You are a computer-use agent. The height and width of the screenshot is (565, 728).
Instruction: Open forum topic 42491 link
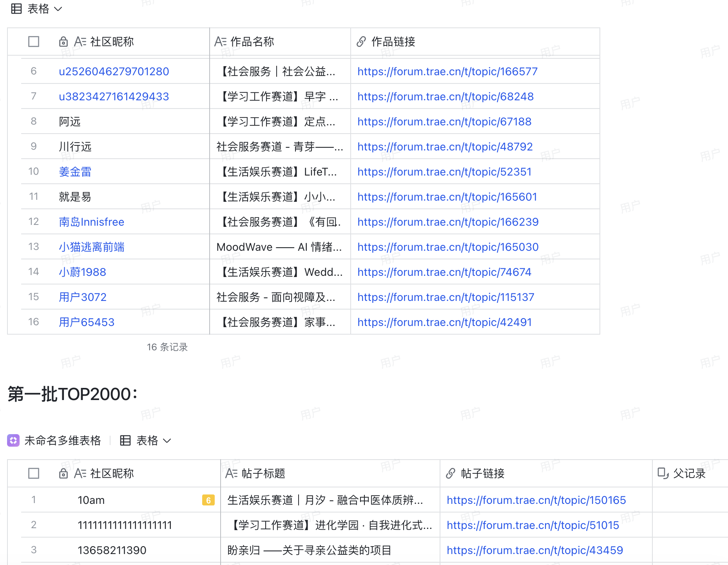point(445,322)
